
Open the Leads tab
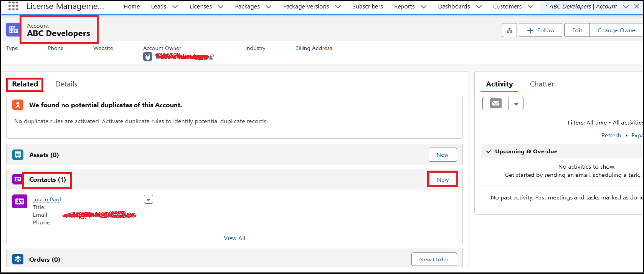coord(159,7)
